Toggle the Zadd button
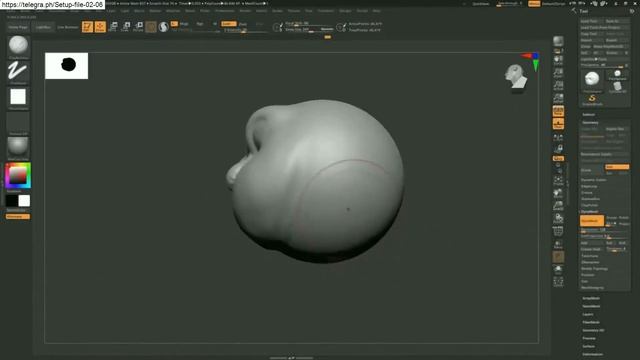 coord(229,24)
